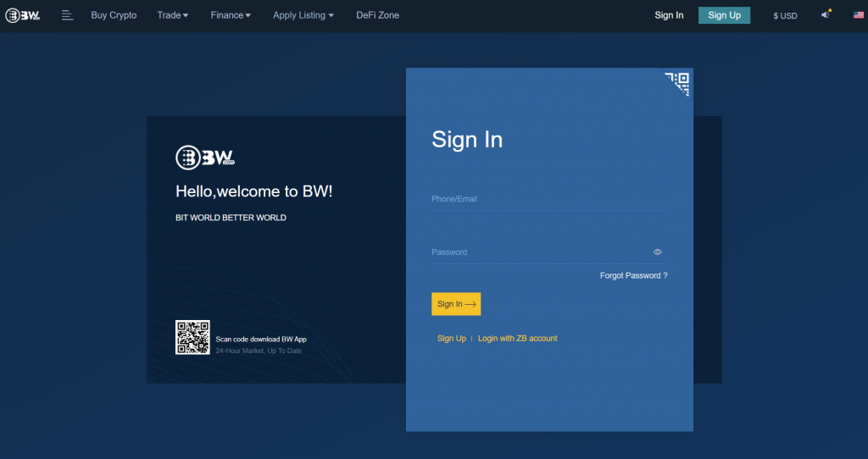
Task: Click the BW logo on welcome panel
Action: pyautogui.click(x=205, y=158)
